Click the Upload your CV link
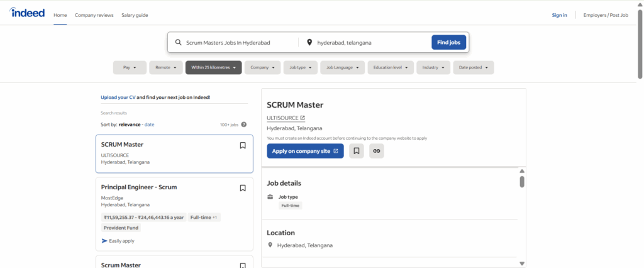 tap(118, 98)
